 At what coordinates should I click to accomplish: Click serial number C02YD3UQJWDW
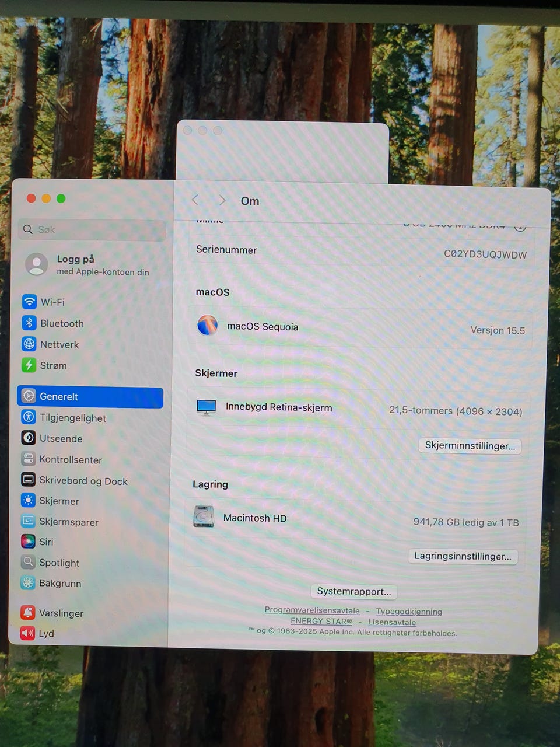pos(485,254)
